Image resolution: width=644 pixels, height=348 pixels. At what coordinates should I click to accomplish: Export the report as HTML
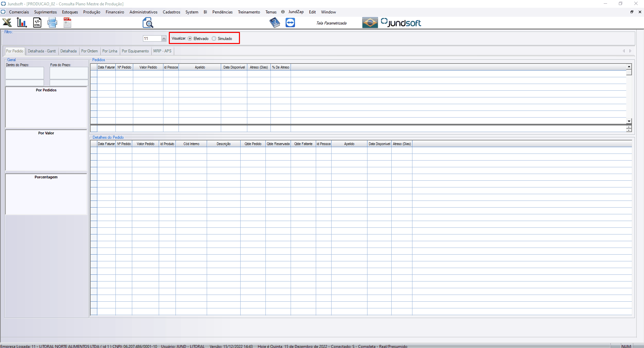(37, 23)
